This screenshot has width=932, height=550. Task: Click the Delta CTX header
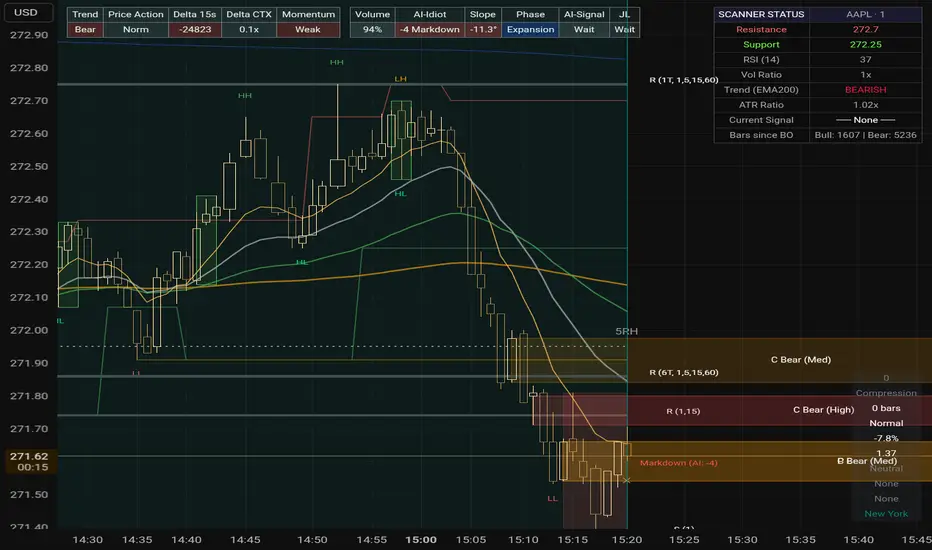248,14
